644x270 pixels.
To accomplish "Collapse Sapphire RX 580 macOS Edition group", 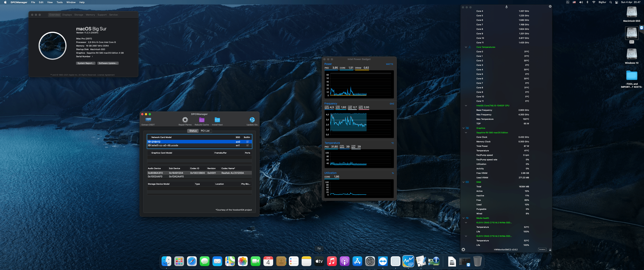I will pos(466,133).
